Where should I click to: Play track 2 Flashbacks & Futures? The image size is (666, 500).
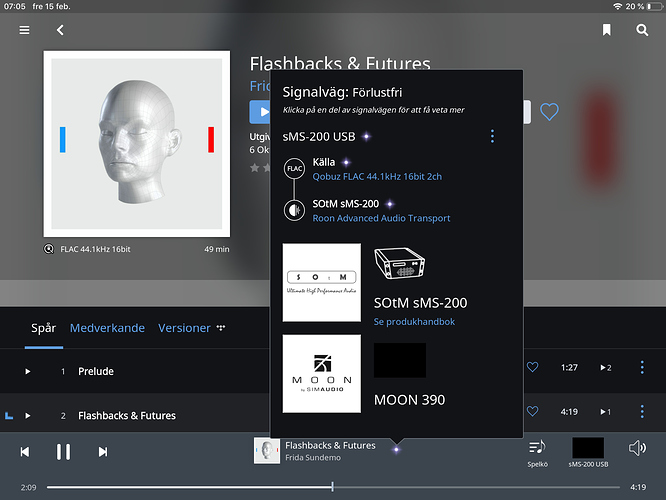[x=28, y=415]
